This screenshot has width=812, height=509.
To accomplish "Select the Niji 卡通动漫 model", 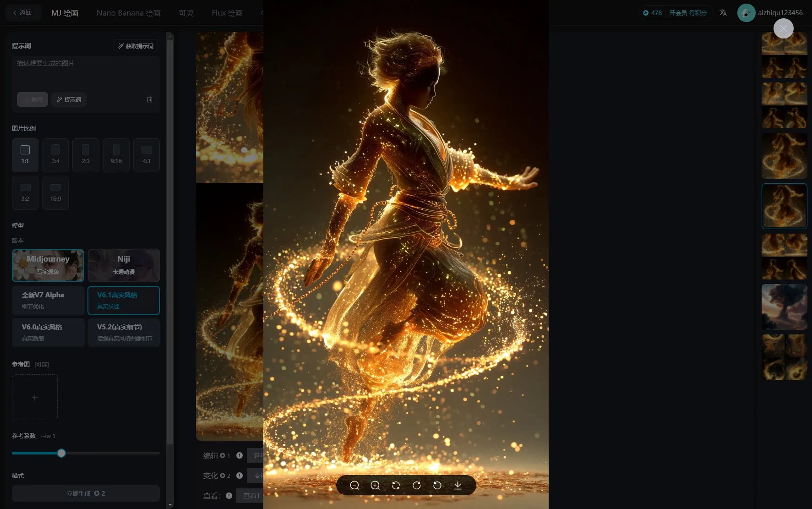I will [124, 265].
